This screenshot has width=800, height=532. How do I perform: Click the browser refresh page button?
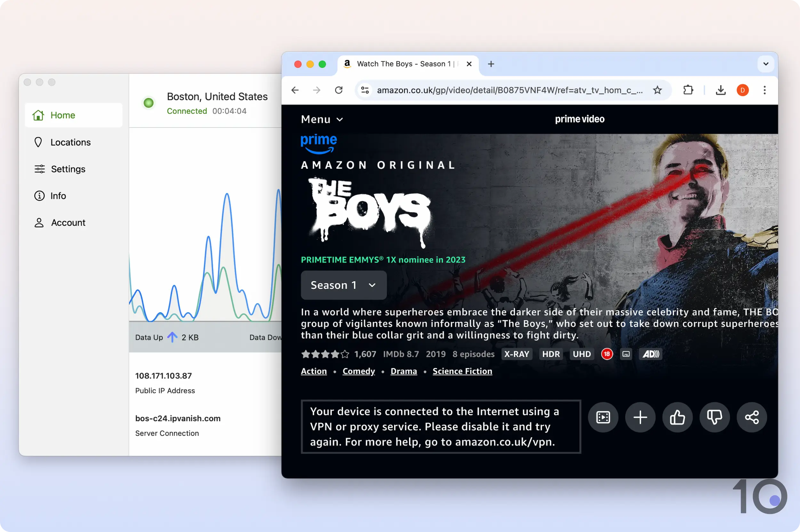pos(338,90)
